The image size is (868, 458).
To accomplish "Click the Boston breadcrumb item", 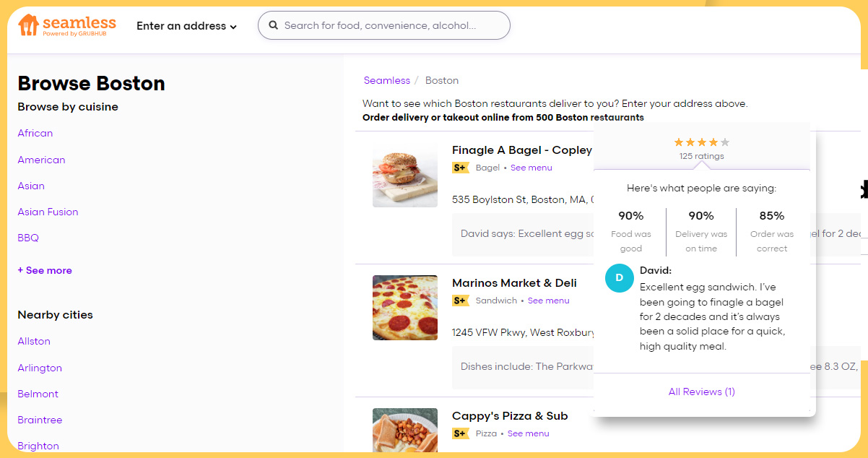I will click(x=442, y=80).
